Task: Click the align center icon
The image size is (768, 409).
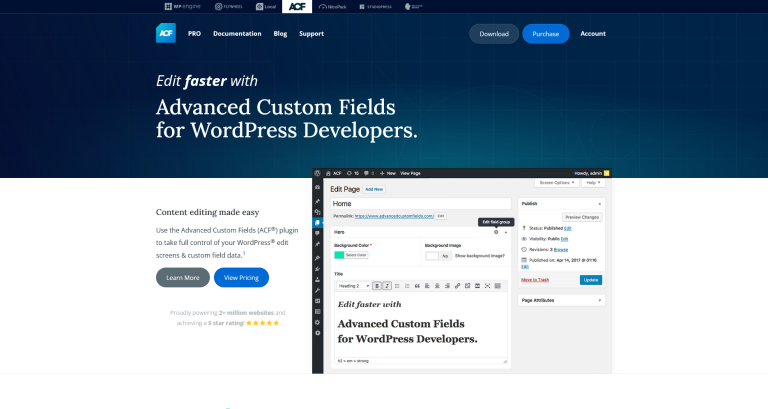Action: [437, 286]
